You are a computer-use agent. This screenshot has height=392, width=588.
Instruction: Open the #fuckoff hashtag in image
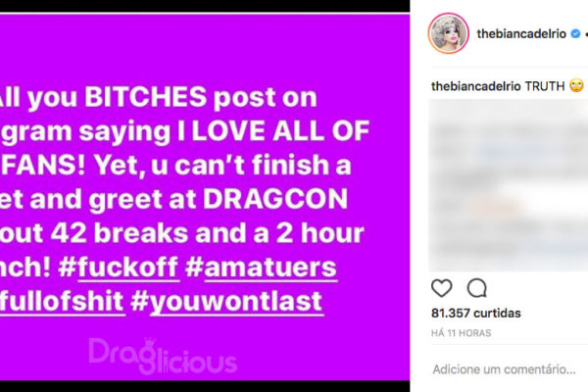[119, 268]
